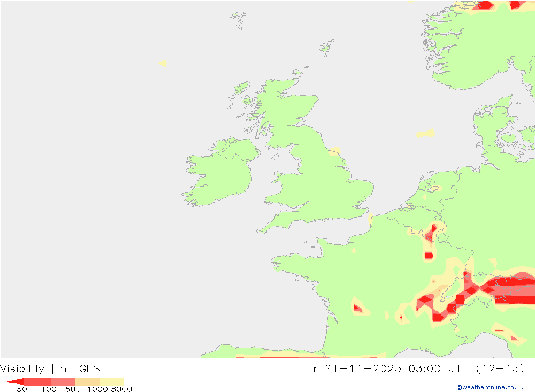535x392 pixels.
Task: Select the 1000-8000 pale yellow legend swatch
Action: pyautogui.click(x=112, y=381)
